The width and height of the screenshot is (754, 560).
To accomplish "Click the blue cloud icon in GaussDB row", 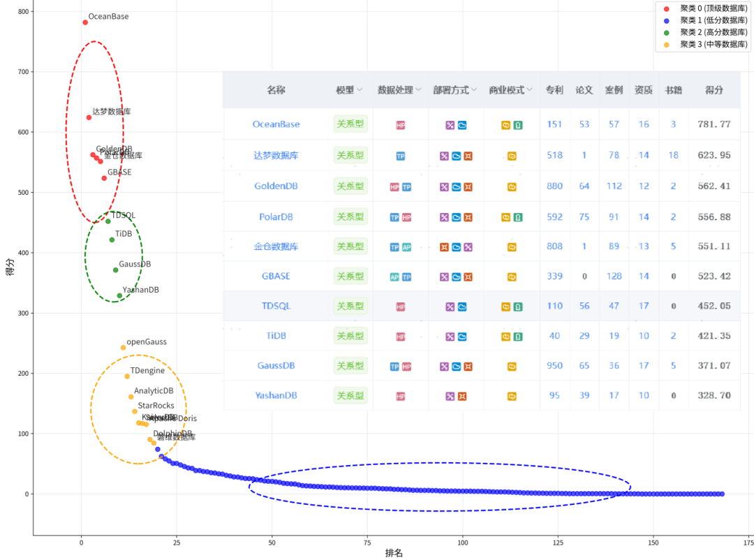I will click(456, 367).
